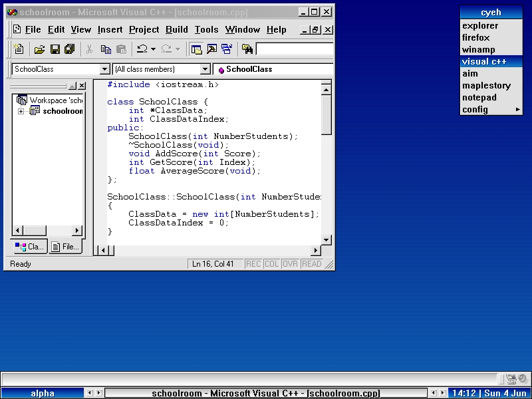Open the Project menu
Screen dimensions: 532x399
(144, 30)
